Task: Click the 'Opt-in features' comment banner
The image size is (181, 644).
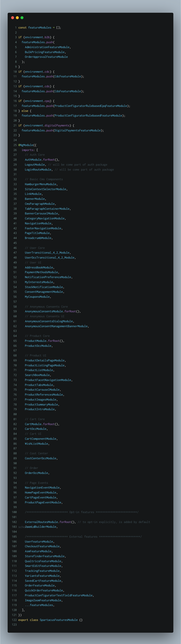Action: pyautogui.click(x=82, y=512)
